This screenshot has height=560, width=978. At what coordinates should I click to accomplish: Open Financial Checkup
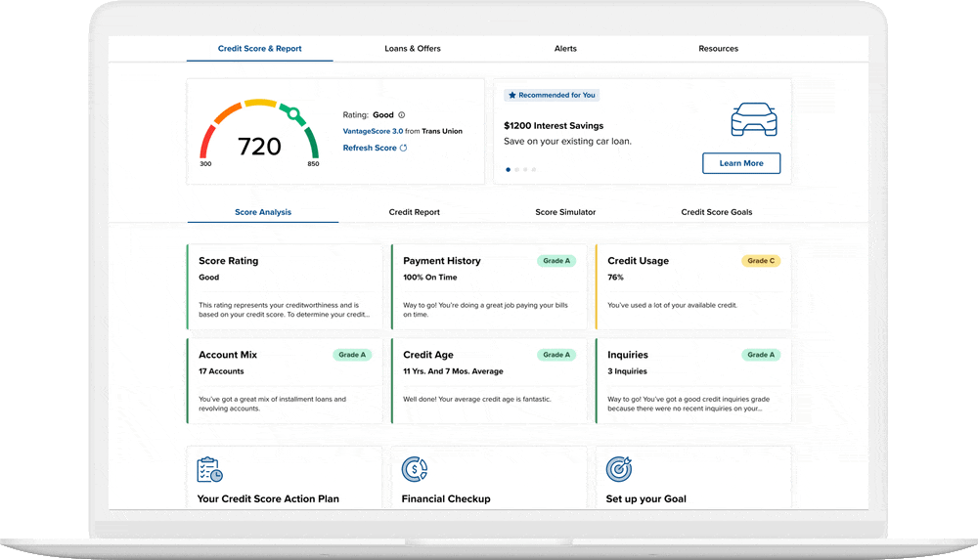446,498
